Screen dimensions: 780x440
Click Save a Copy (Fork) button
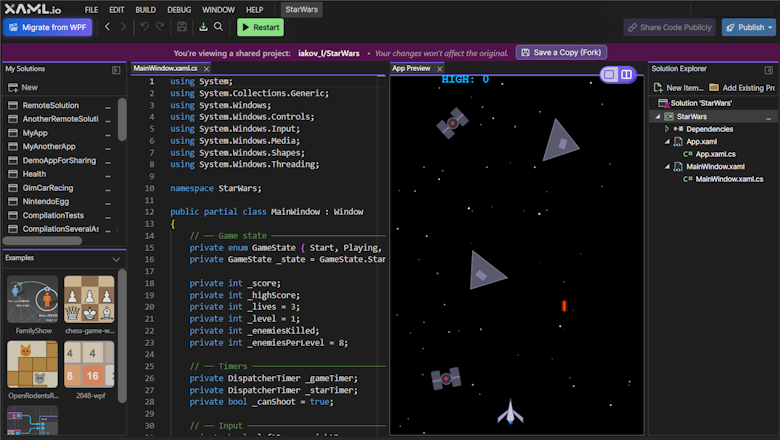[x=561, y=52]
